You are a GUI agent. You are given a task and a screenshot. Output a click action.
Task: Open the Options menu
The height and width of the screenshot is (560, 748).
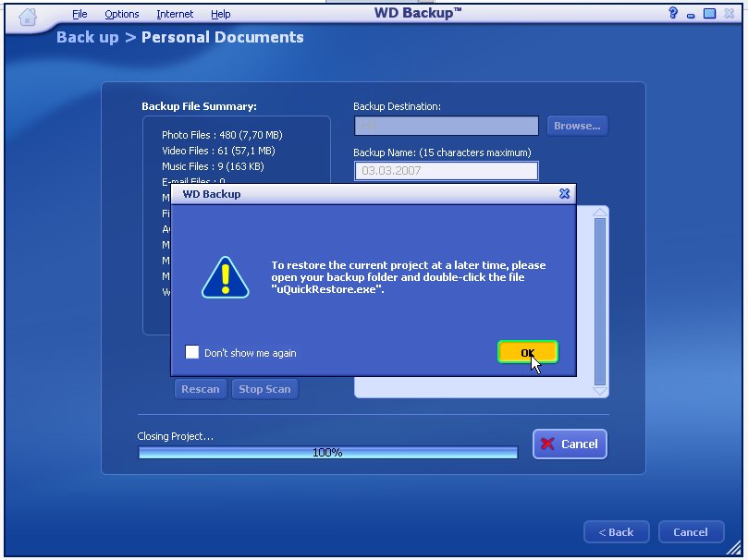(122, 14)
